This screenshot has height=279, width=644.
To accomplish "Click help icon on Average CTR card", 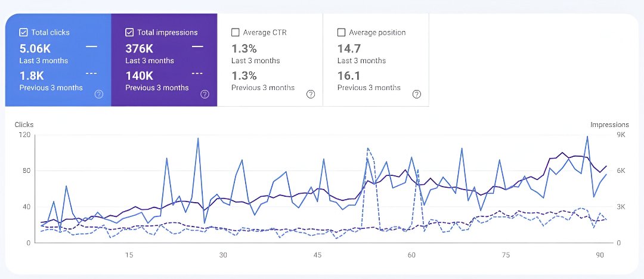I will pyautogui.click(x=311, y=94).
